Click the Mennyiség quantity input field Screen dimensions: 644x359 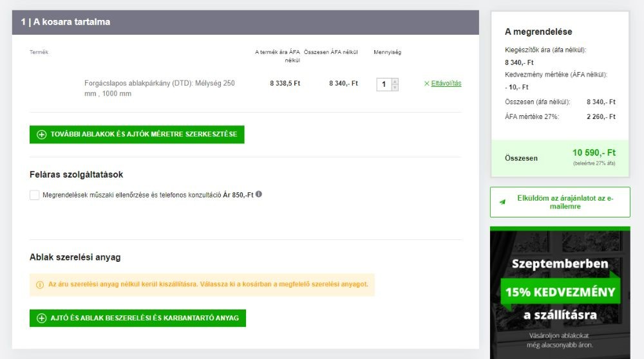tap(384, 84)
